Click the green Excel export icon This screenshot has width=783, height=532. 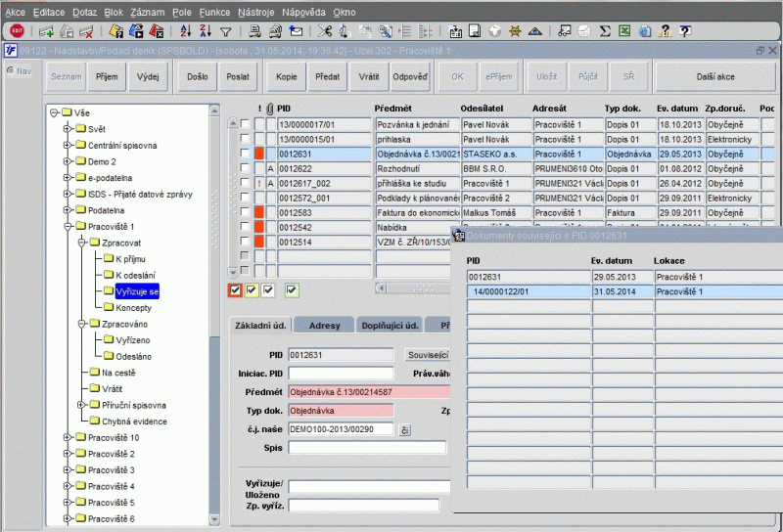(626, 31)
